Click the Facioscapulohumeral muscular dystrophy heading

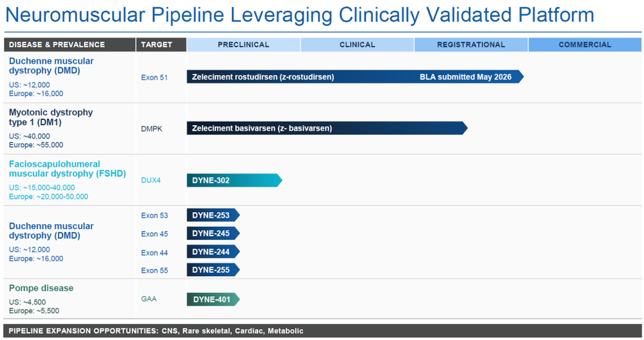coord(67,168)
